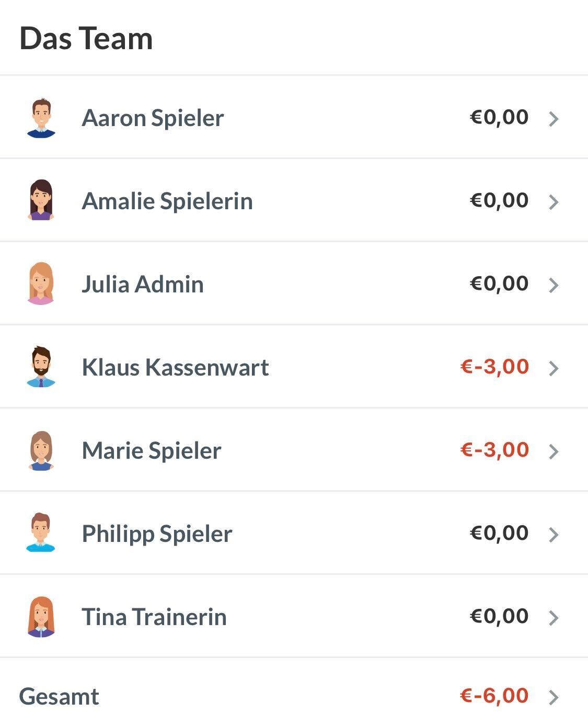Click Amalie Spielerin's avatar icon
This screenshot has height=725, width=588.
tap(41, 200)
